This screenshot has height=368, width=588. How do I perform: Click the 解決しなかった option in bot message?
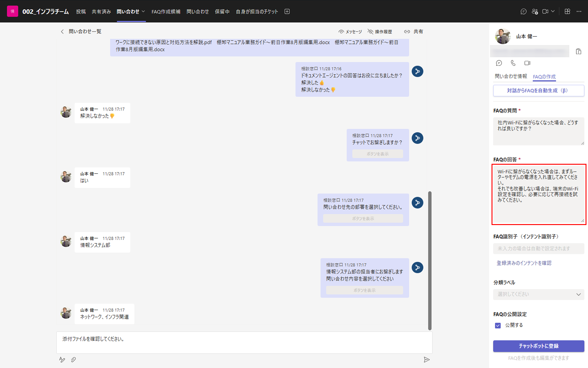318,90
